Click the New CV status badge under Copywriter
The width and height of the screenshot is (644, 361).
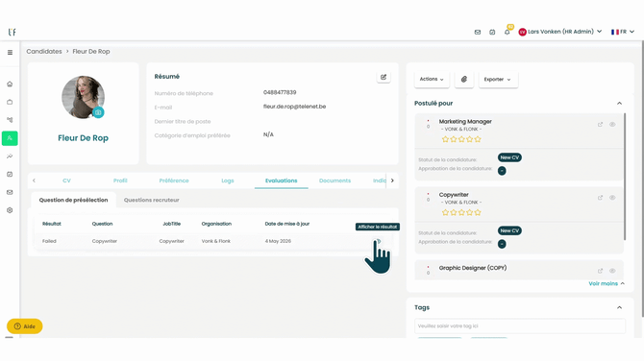click(509, 230)
